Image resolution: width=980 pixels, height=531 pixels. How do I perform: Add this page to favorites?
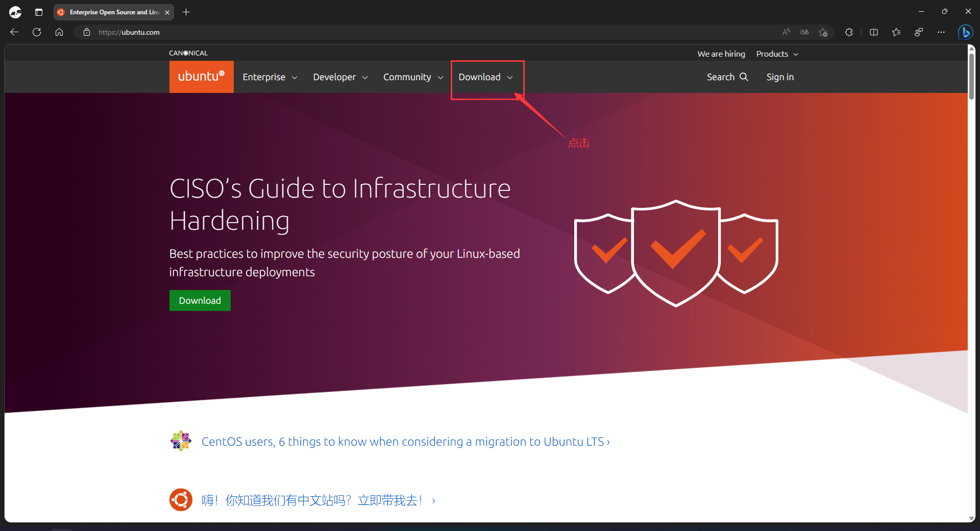pos(823,32)
